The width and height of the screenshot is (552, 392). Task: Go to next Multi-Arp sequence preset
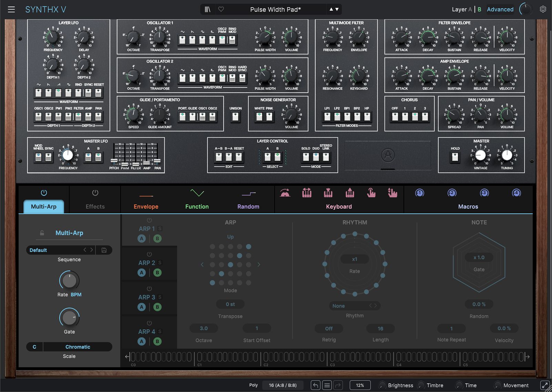point(92,250)
